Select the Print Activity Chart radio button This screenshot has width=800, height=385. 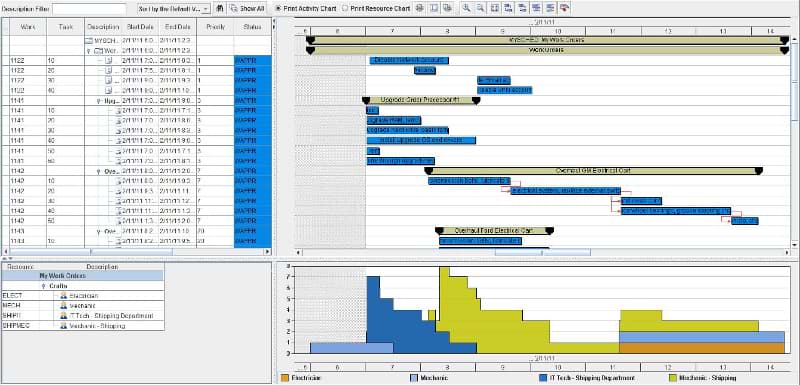click(x=278, y=8)
